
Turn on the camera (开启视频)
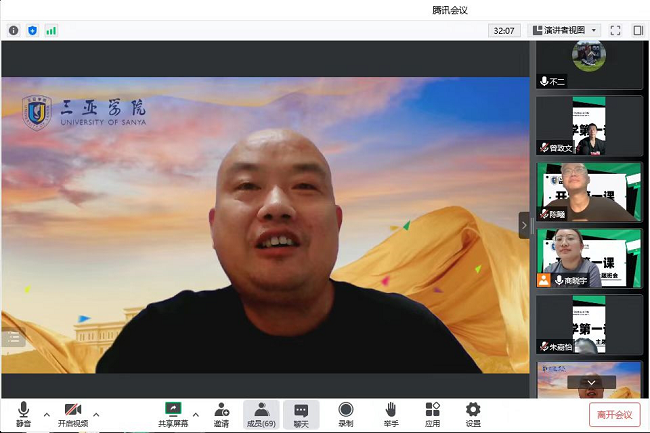pyautogui.click(x=72, y=414)
